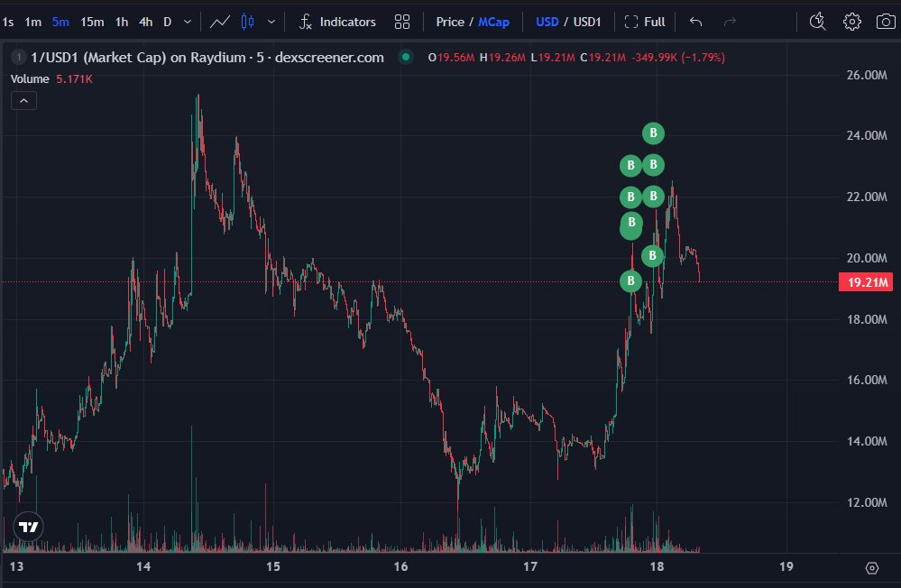Choose the 15m timeframe
This screenshot has height=588, width=901.
click(x=92, y=22)
